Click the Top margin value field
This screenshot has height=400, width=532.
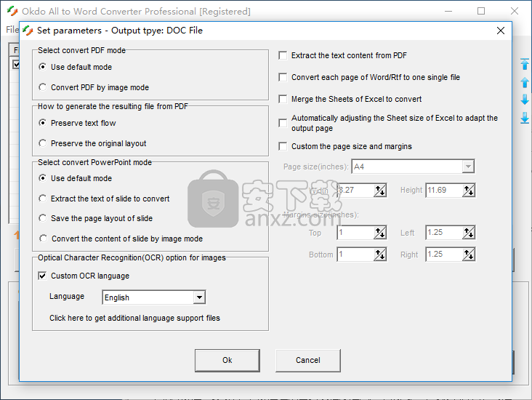[x=355, y=233]
